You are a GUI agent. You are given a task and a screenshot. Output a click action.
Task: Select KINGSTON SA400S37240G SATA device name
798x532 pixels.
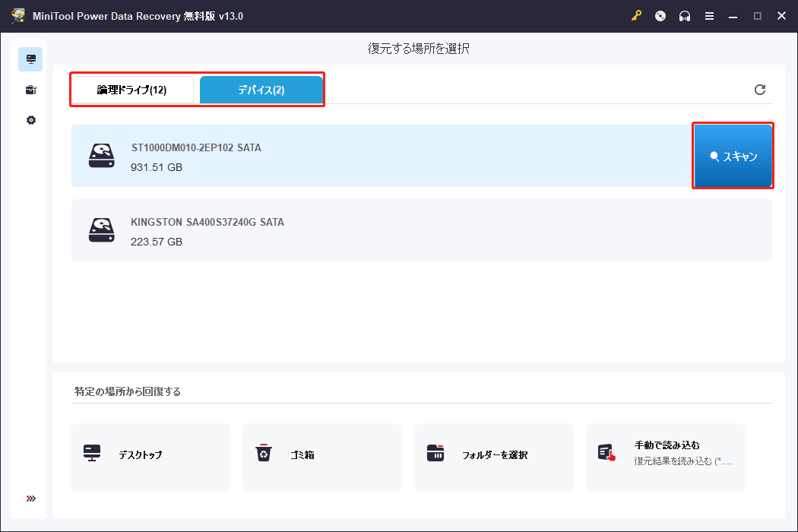pos(207,222)
